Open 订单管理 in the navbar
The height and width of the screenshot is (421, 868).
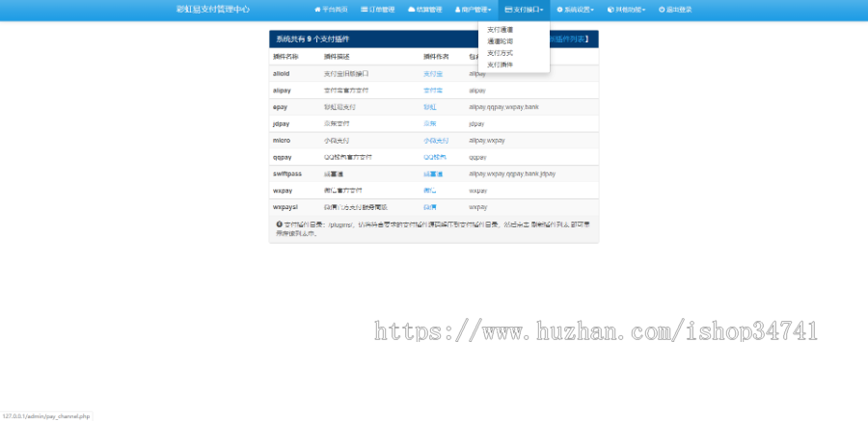(377, 10)
